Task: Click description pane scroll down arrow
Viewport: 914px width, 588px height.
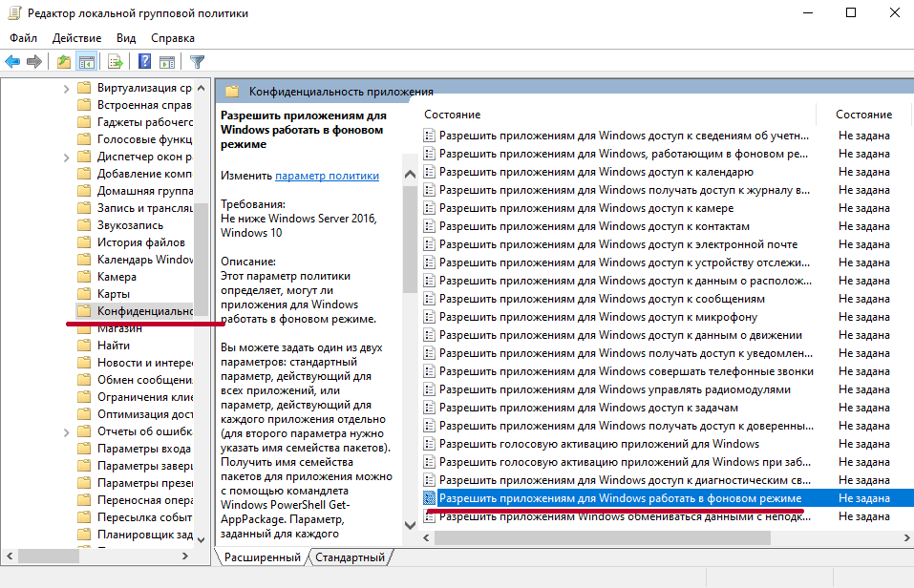Action: pyautogui.click(x=410, y=525)
